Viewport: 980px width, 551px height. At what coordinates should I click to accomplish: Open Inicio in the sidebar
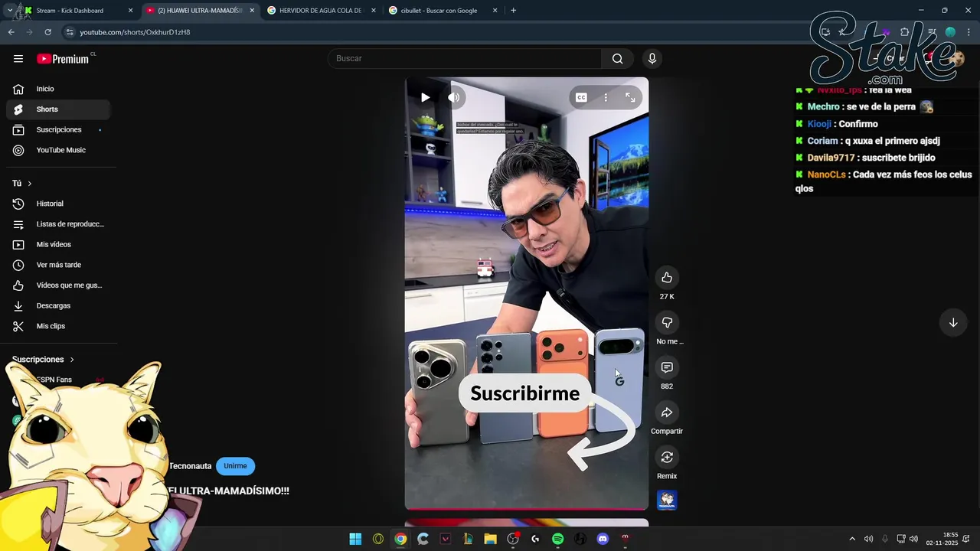(58, 89)
